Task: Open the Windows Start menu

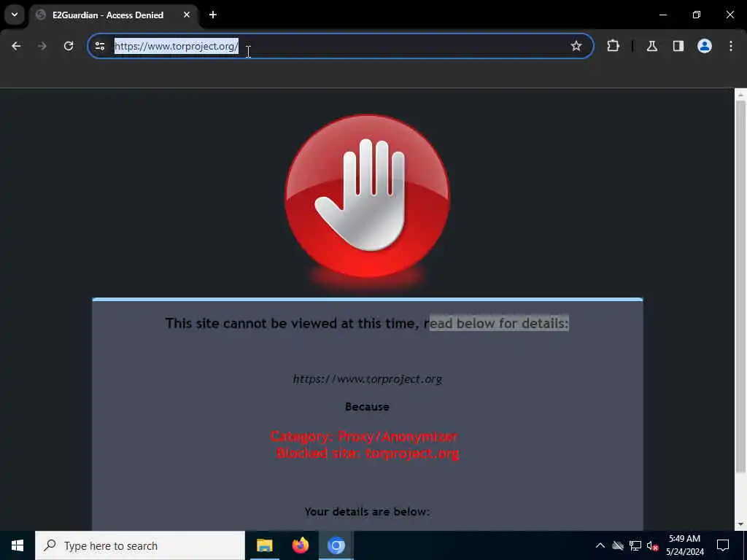Action: (18, 545)
